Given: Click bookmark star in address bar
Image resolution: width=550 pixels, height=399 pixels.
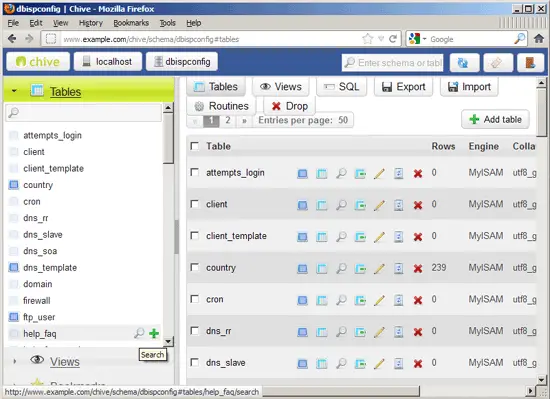Looking at the screenshot, I should point(367,39).
